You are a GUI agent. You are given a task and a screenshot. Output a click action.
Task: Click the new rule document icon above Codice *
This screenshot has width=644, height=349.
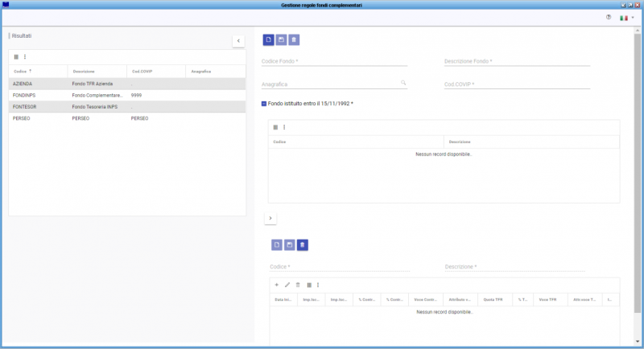(277, 244)
